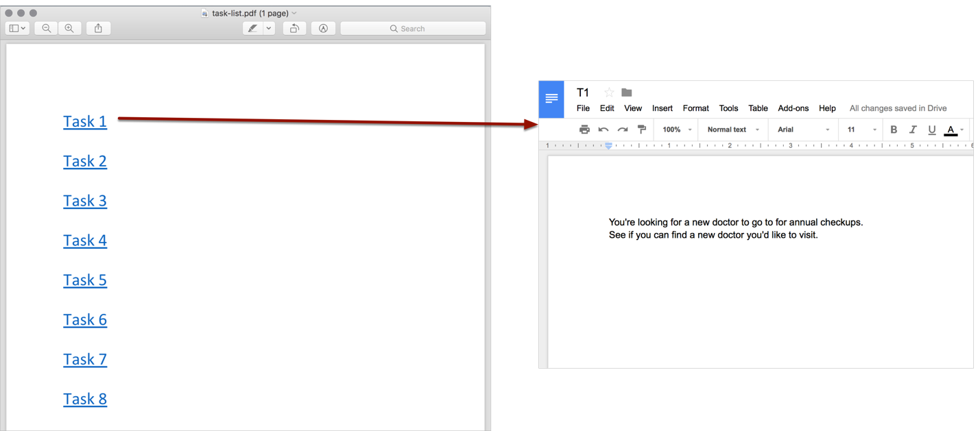Open the Arial font dropdown
This screenshot has height=431, width=980.
pos(803,130)
